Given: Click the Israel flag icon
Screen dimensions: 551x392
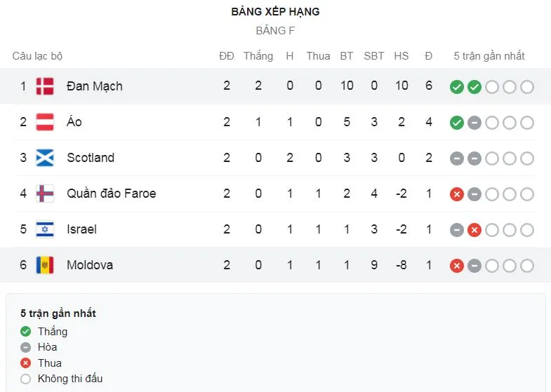Looking at the screenshot, I should tap(44, 229).
